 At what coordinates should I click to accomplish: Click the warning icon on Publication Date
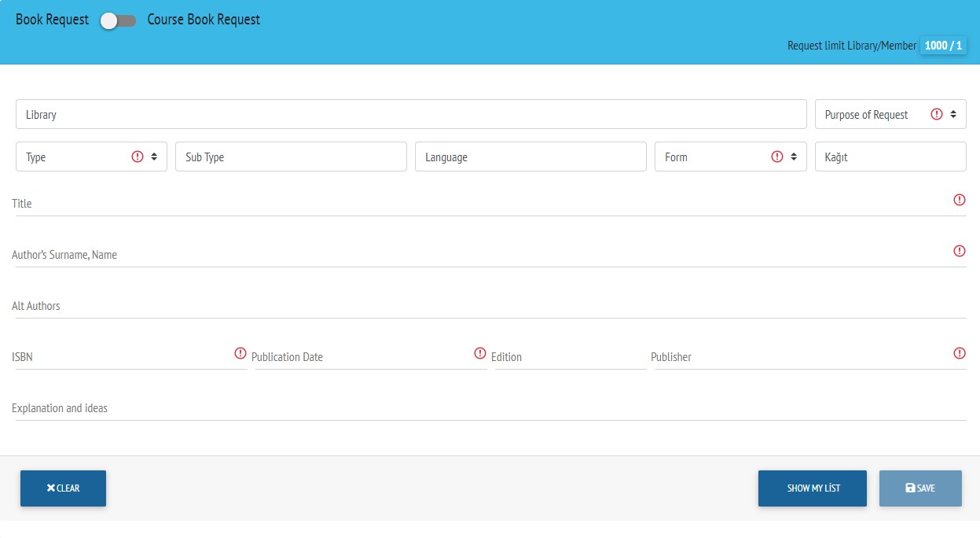click(480, 353)
